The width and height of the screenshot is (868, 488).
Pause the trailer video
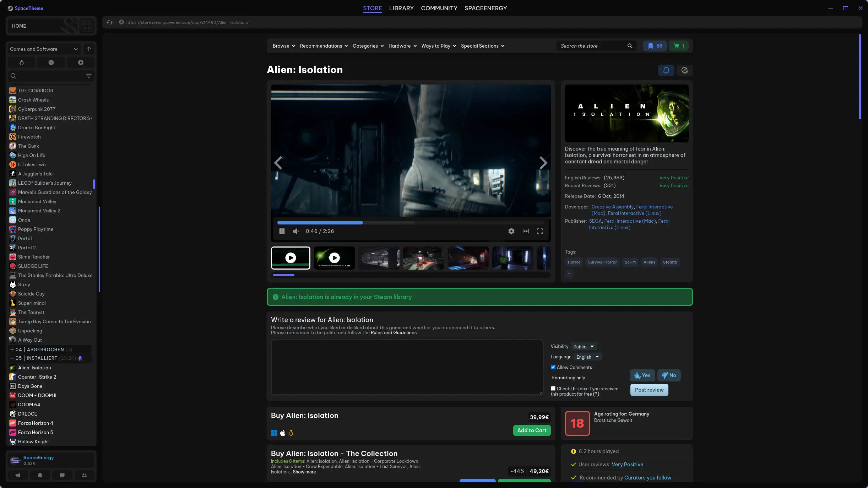[282, 231]
